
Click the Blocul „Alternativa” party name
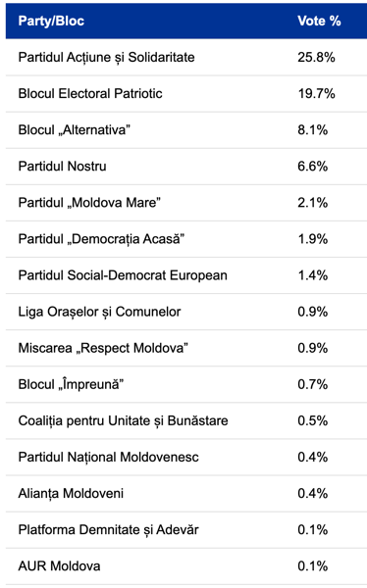(x=75, y=130)
